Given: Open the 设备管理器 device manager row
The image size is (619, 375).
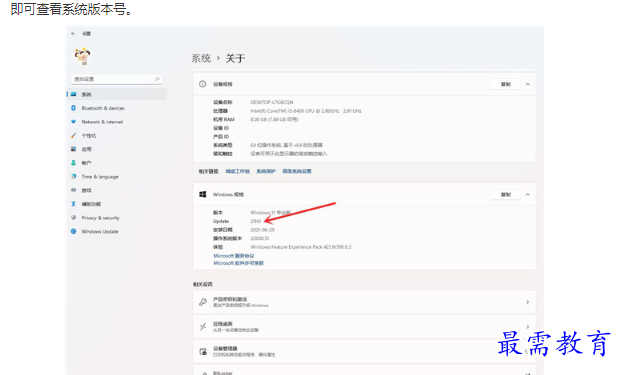Looking at the screenshot, I should click(364, 351).
